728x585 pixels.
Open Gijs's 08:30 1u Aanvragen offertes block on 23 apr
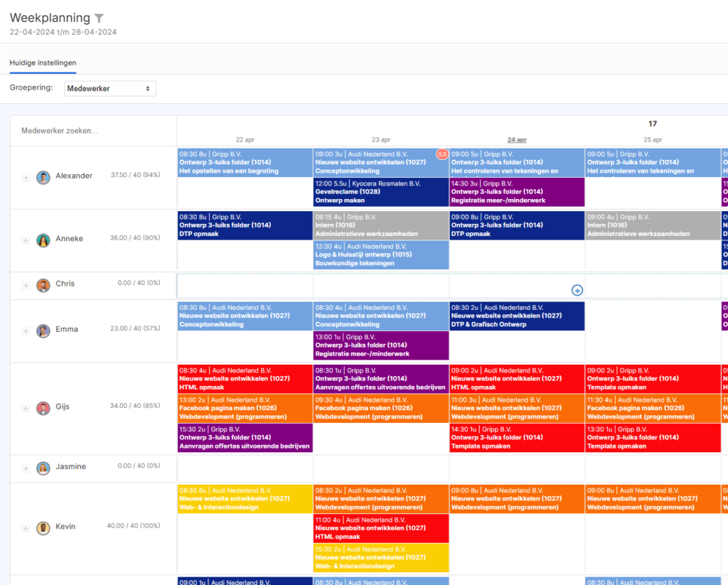(381, 379)
